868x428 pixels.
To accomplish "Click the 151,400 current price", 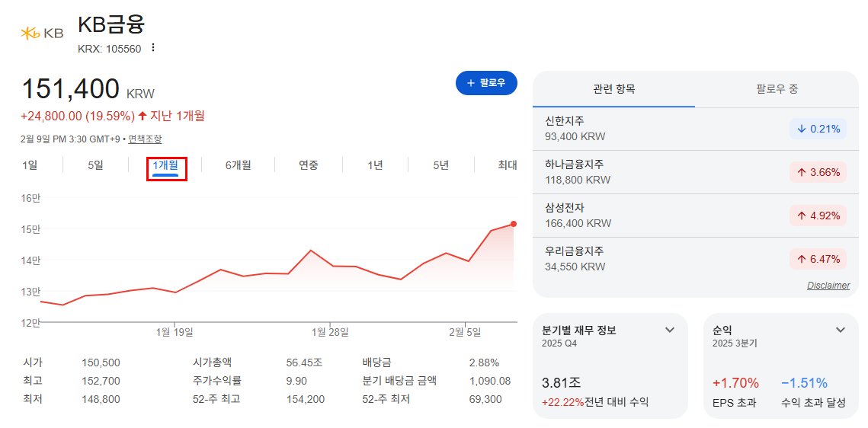I will point(70,89).
